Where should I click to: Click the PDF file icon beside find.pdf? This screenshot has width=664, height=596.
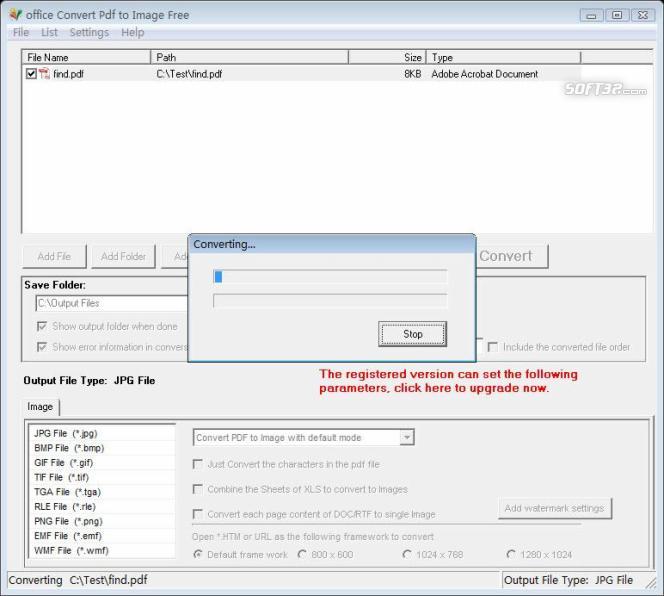(44, 74)
